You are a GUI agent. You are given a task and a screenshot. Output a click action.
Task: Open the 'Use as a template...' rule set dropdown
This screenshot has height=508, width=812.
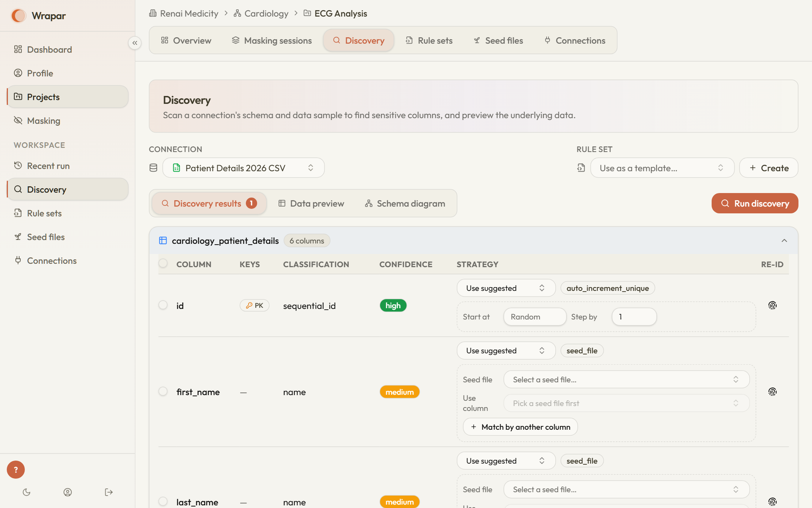pyautogui.click(x=662, y=168)
